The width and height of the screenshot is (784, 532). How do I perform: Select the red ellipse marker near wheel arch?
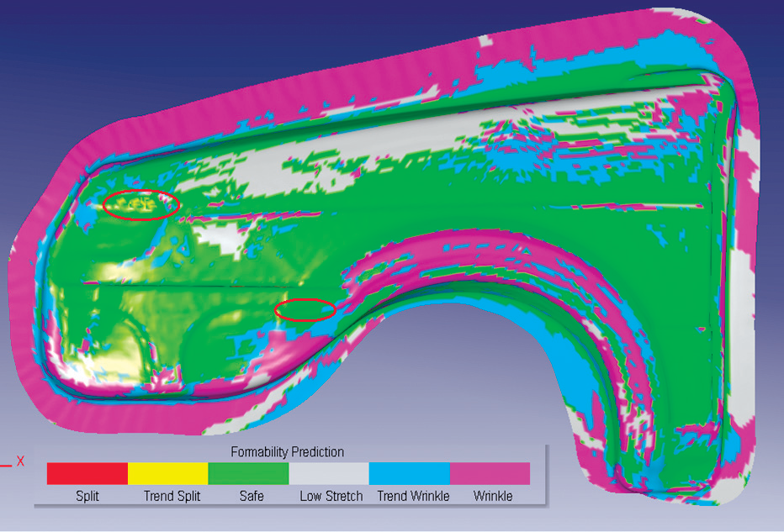click(x=305, y=310)
